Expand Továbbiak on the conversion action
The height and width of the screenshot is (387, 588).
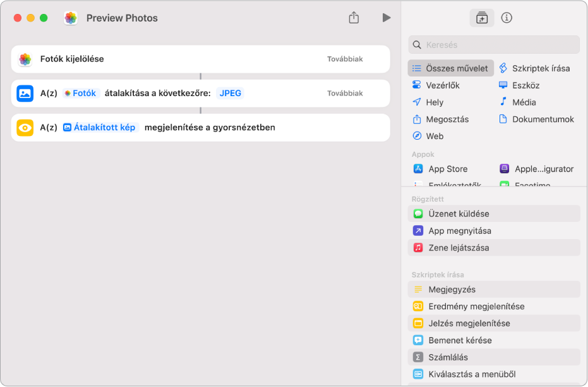tap(345, 93)
